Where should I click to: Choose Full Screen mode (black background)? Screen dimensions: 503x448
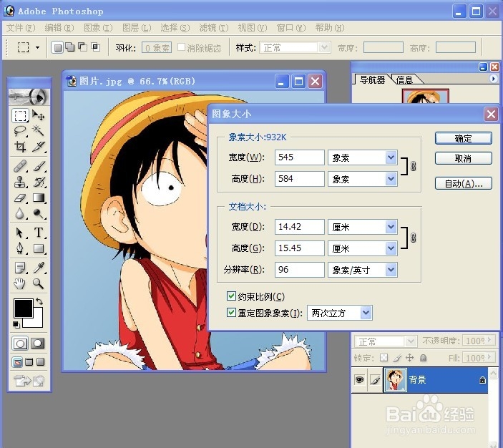[x=40, y=362]
